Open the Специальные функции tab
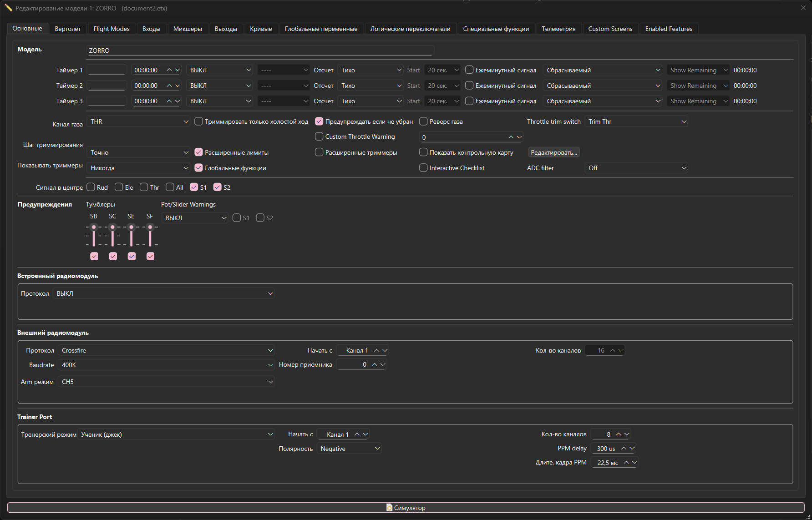This screenshot has height=520, width=812. 496,29
